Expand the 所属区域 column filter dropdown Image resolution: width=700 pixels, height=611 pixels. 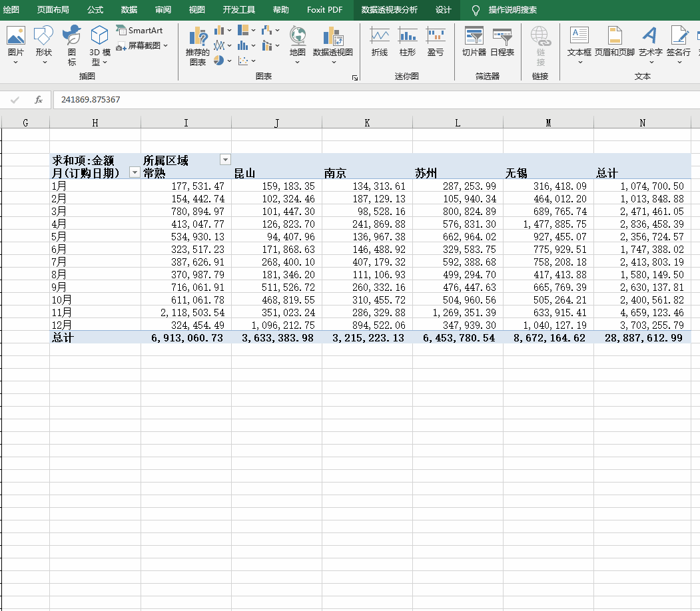coord(225,160)
